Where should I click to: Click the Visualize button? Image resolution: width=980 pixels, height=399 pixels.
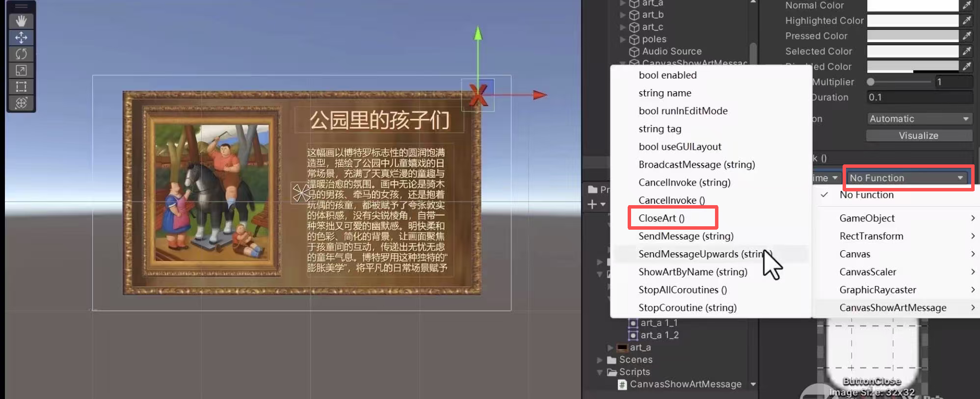coord(919,135)
